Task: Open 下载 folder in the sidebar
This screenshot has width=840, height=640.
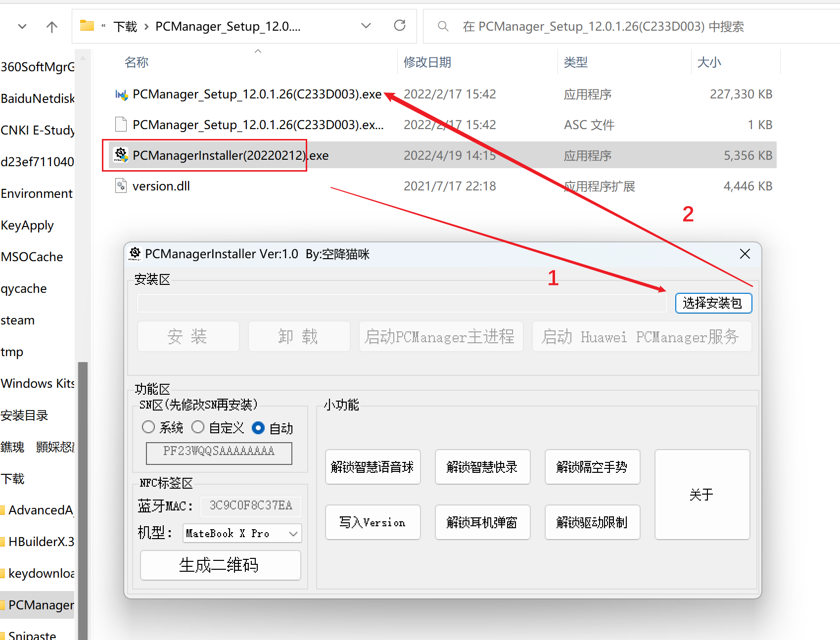Action: 12,479
